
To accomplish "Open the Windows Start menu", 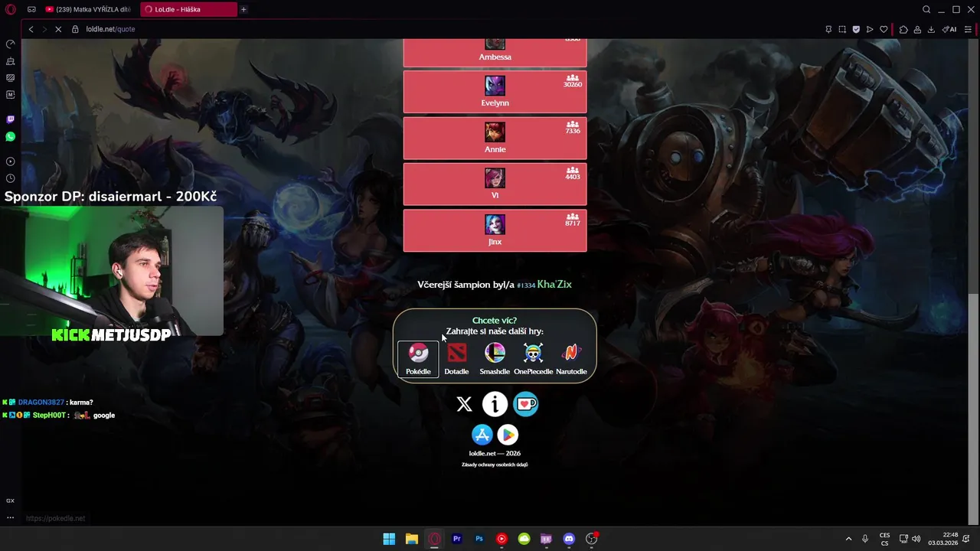I will tap(389, 539).
